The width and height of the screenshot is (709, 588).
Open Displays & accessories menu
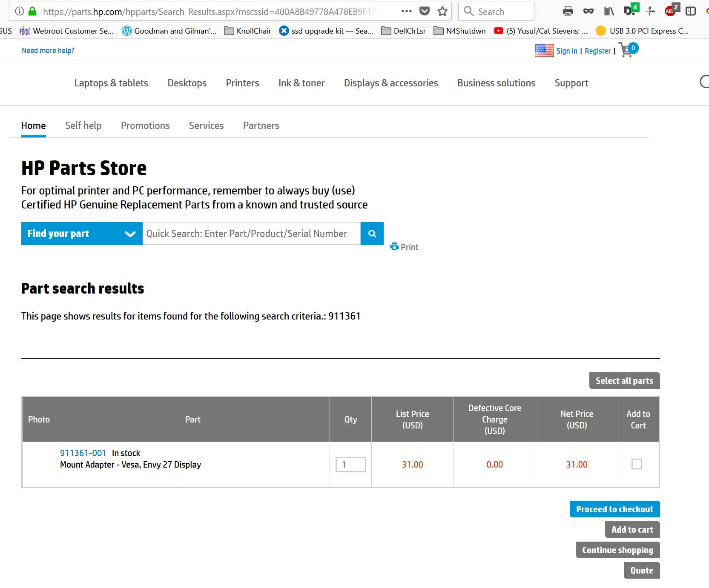[x=391, y=83]
